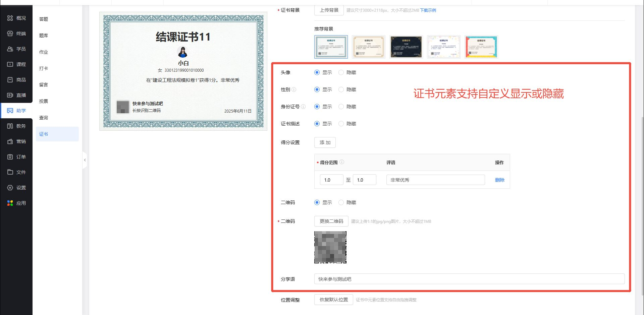Set 二维码 QR code to 隐藏
Viewport: 644px width, 315px height.
(x=341, y=202)
